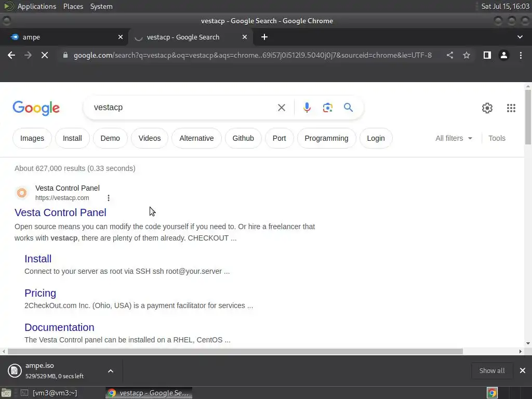Show desktop using bottom-left panel icon
The image size is (532, 399).
(6, 393)
